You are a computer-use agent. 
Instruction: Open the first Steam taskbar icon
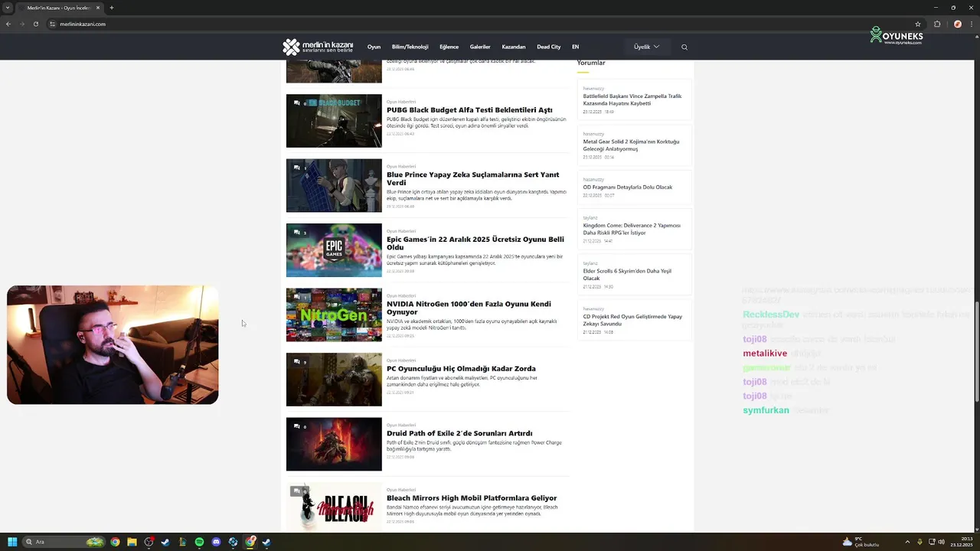(165, 542)
